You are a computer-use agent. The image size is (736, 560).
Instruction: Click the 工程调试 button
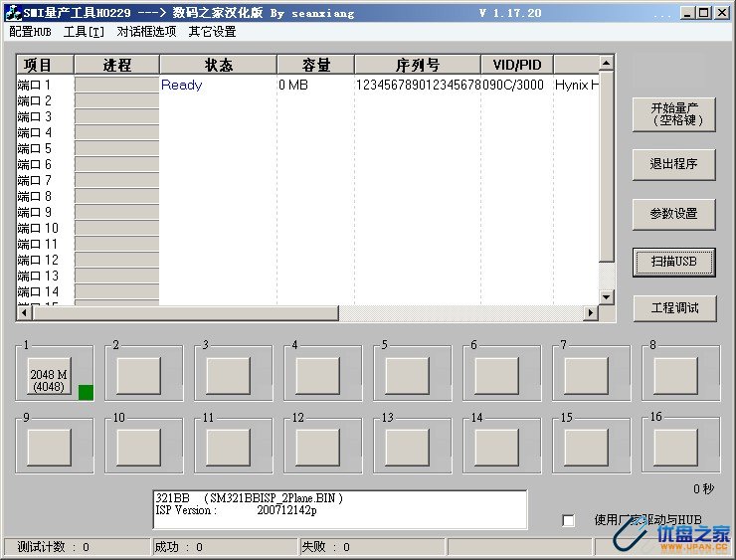coord(674,308)
